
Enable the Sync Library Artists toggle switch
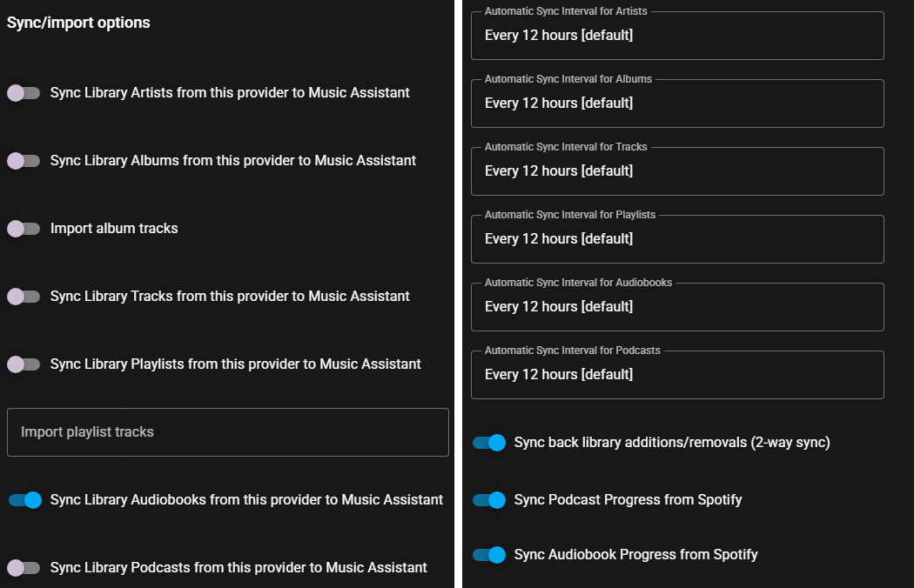point(24,93)
